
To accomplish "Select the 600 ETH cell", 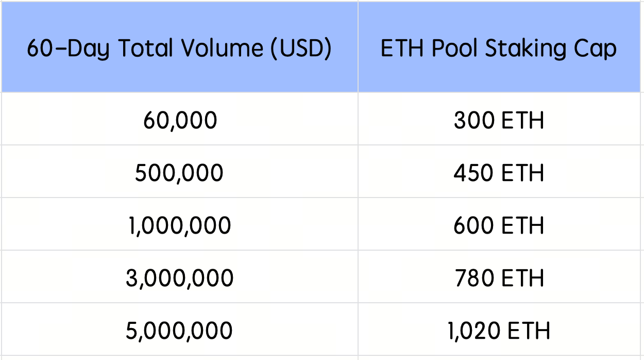I will [499, 226].
